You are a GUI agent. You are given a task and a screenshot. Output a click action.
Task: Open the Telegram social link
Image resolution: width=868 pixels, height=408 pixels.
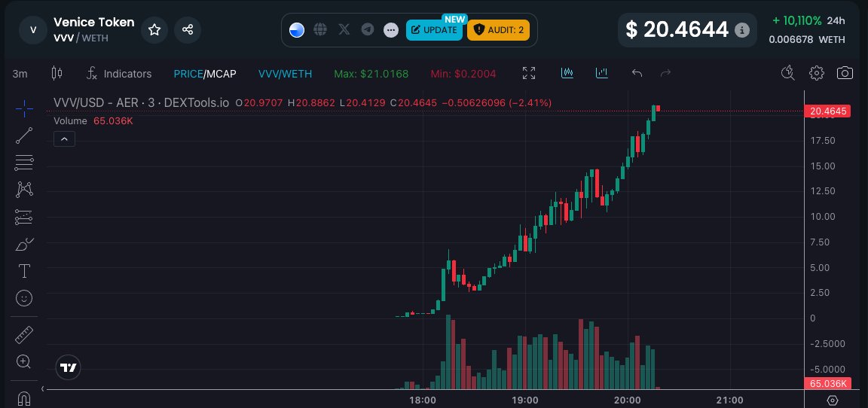tap(368, 30)
